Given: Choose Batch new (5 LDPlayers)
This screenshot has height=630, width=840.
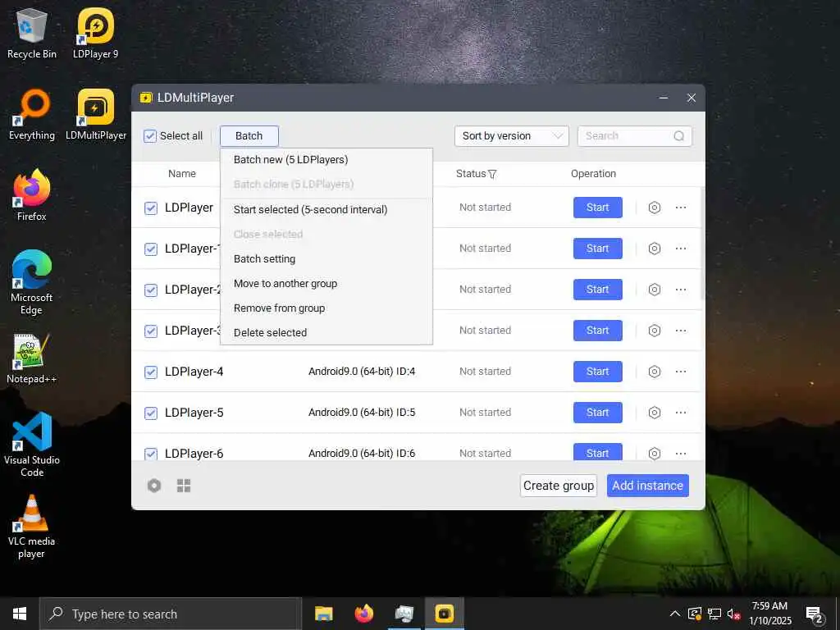Looking at the screenshot, I should click(326, 160).
